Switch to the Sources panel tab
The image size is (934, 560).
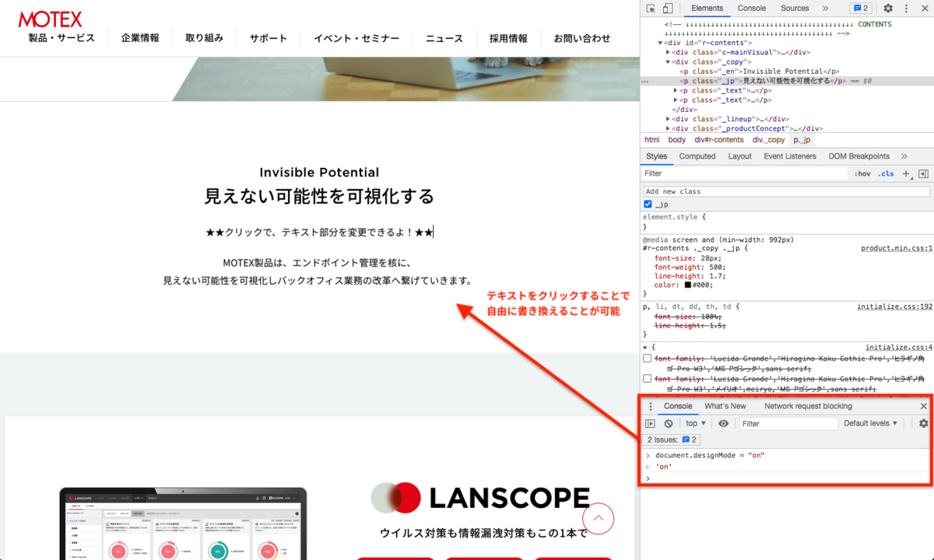(795, 9)
